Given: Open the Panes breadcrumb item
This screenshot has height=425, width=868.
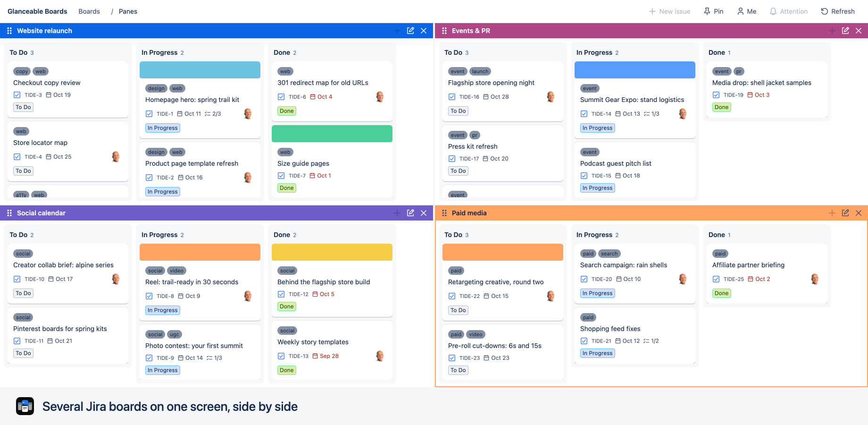Looking at the screenshot, I should tap(128, 11).
